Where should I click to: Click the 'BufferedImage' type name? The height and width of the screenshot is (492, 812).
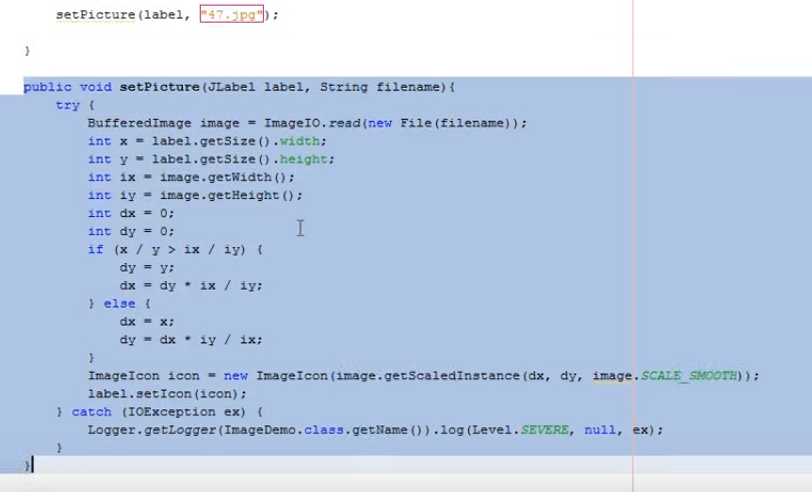[x=139, y=123]
